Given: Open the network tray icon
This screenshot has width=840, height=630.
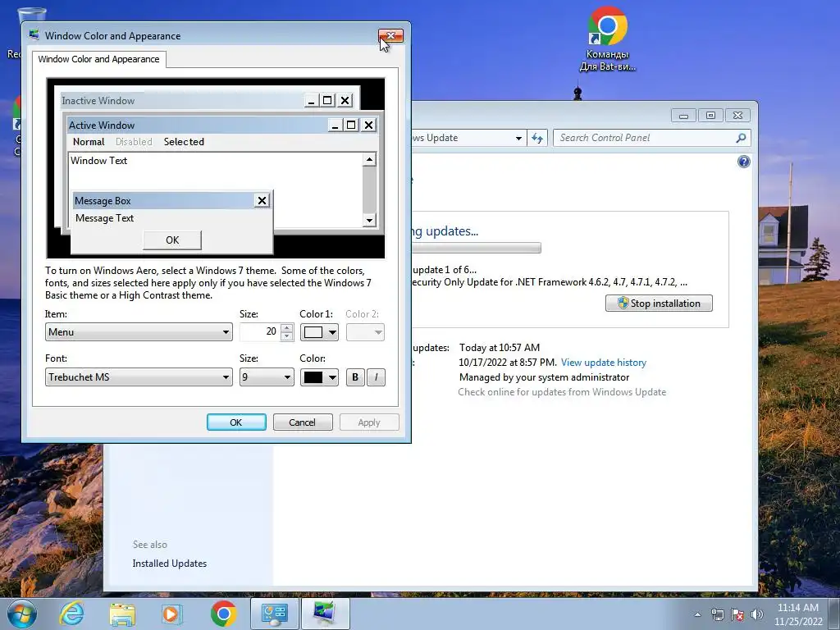Looking at the screenshot, I should pyautogui.click(x=717, y=614).
